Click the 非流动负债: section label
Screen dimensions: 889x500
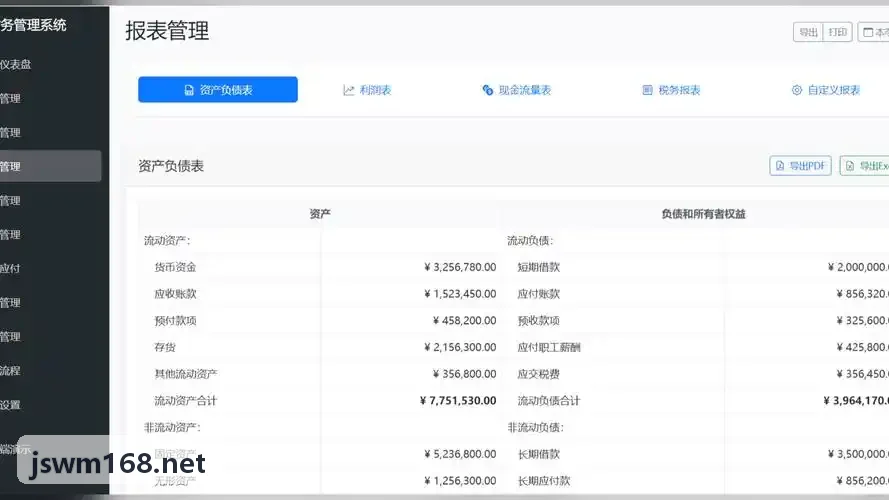coord(536,427)
